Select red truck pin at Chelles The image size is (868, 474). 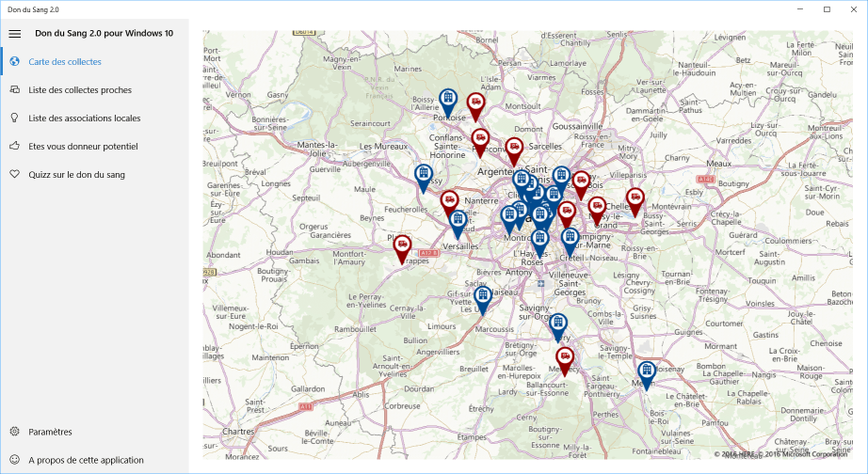[x=597, y=210]
